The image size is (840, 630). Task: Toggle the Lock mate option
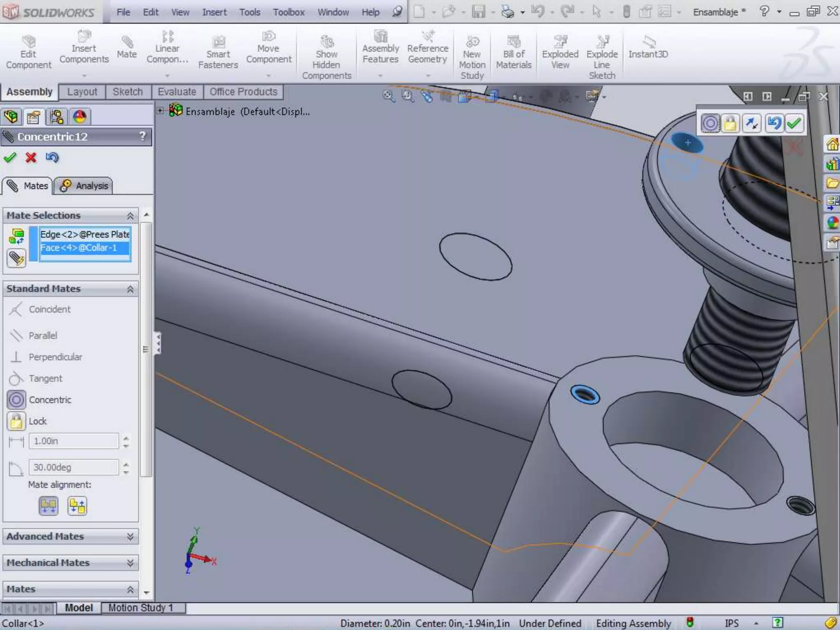(16, 421)
